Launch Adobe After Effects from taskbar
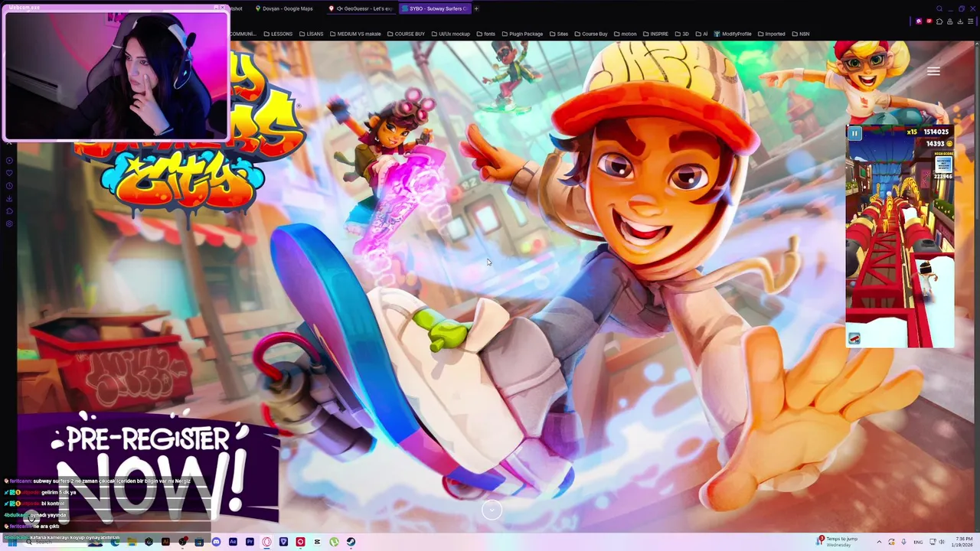 pos(233,542)
